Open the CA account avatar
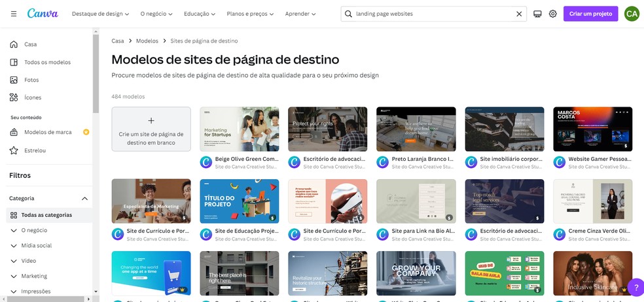The width and height of the screenshot is (644, 302). tap(632, 14)
